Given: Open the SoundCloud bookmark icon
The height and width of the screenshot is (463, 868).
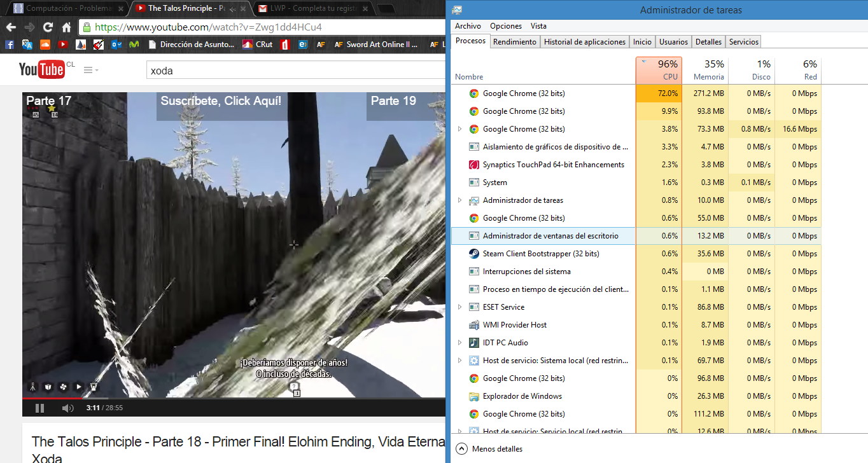Looking at the screenshot, I should [x=45, y=45].
